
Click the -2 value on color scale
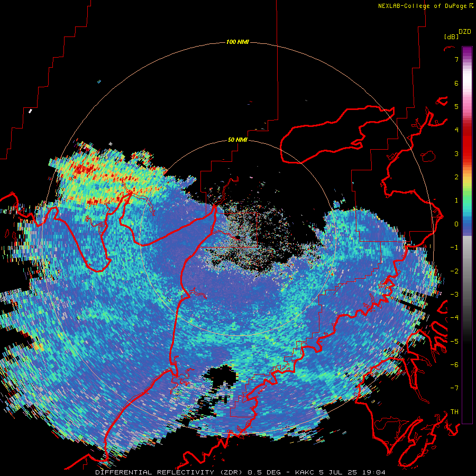[x=454, y=271]
